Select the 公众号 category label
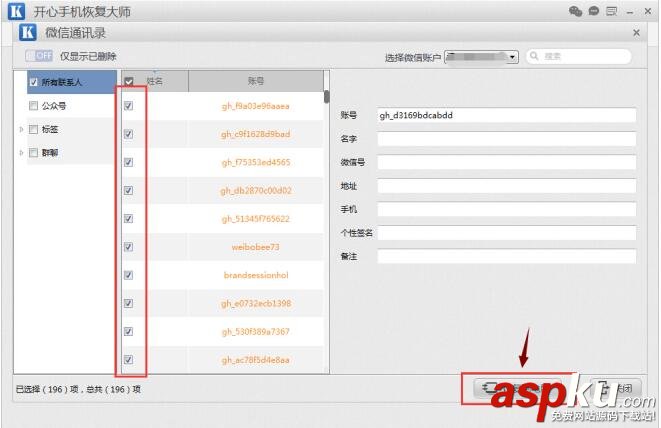Image resolution: width=661 pixels, height=428 pixels. coord(54,106)
